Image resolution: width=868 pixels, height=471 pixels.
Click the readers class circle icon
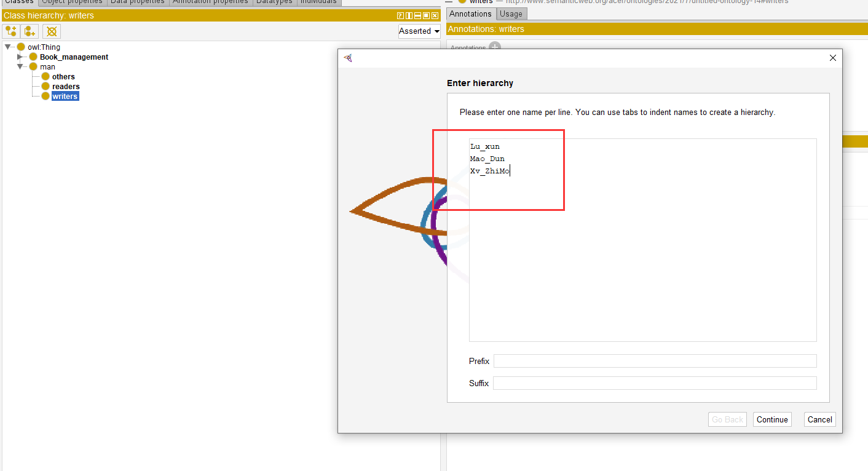45,86
